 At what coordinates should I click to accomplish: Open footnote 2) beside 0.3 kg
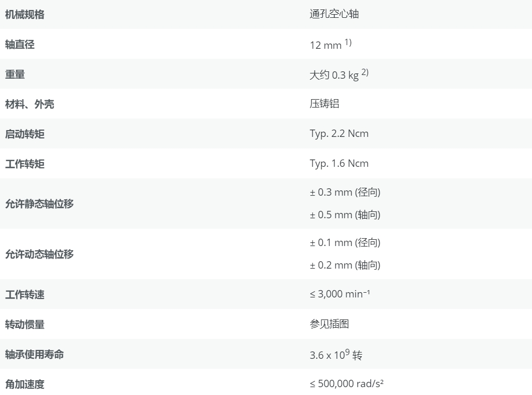365,72
